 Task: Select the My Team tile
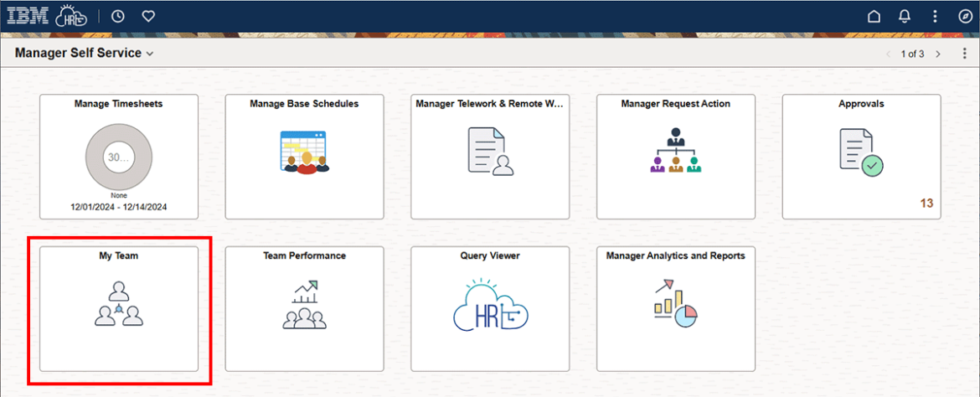(119, 308)
